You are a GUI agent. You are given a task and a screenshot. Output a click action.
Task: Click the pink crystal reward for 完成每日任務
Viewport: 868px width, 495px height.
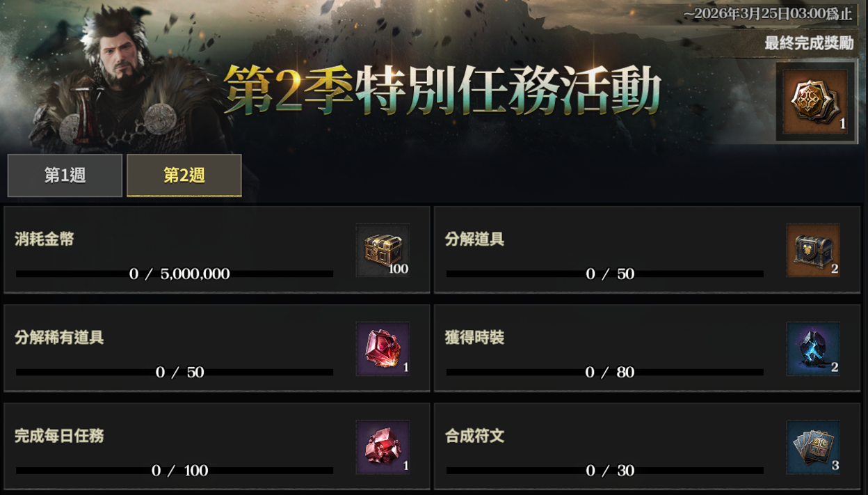pyautogui.click(x=383, y=447)
